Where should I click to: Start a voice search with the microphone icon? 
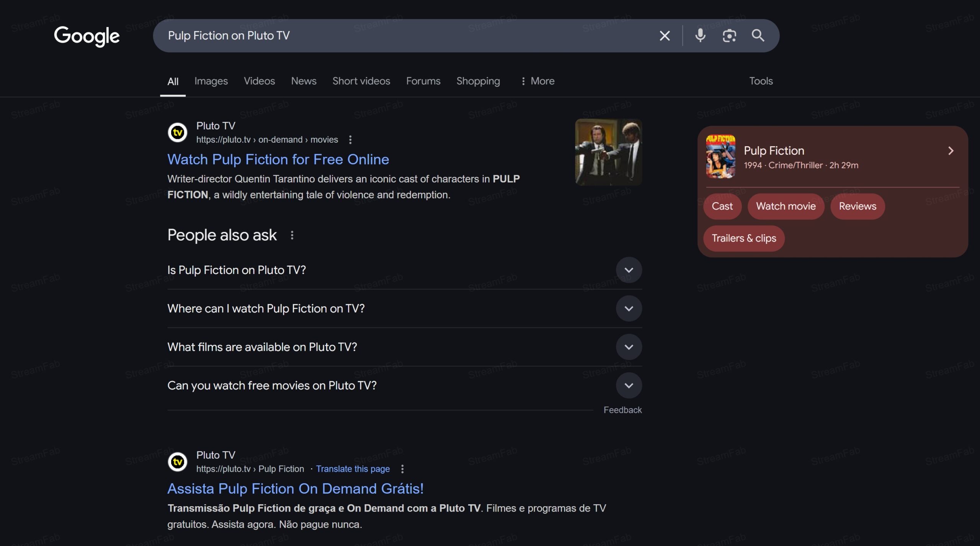tap(700, 36)
